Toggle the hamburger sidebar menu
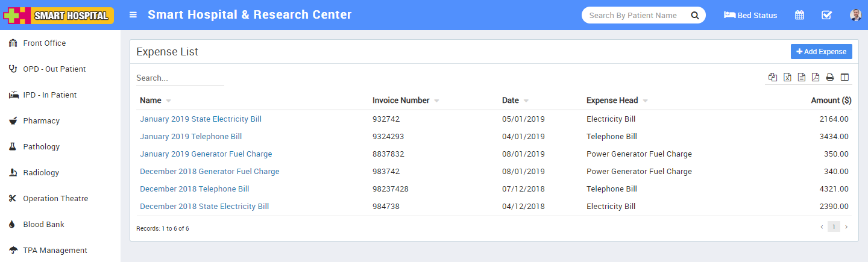868x262 pixels. [x=133, y=15]
